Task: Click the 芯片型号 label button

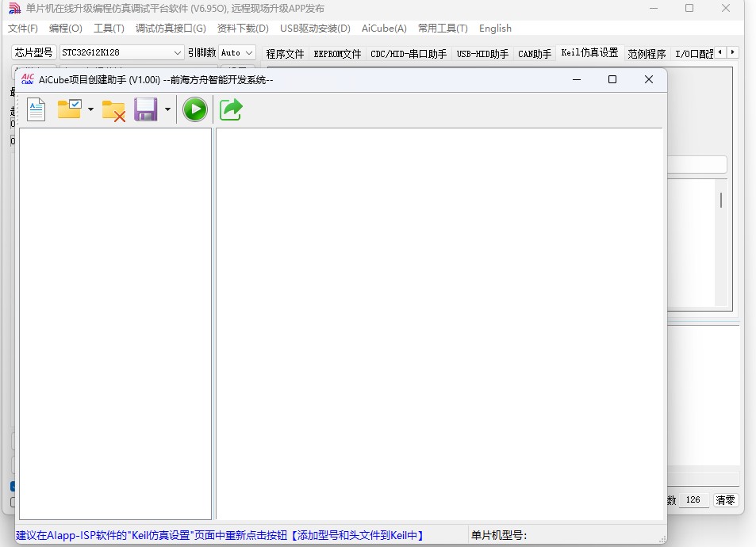Action: (x=34, y=52)
